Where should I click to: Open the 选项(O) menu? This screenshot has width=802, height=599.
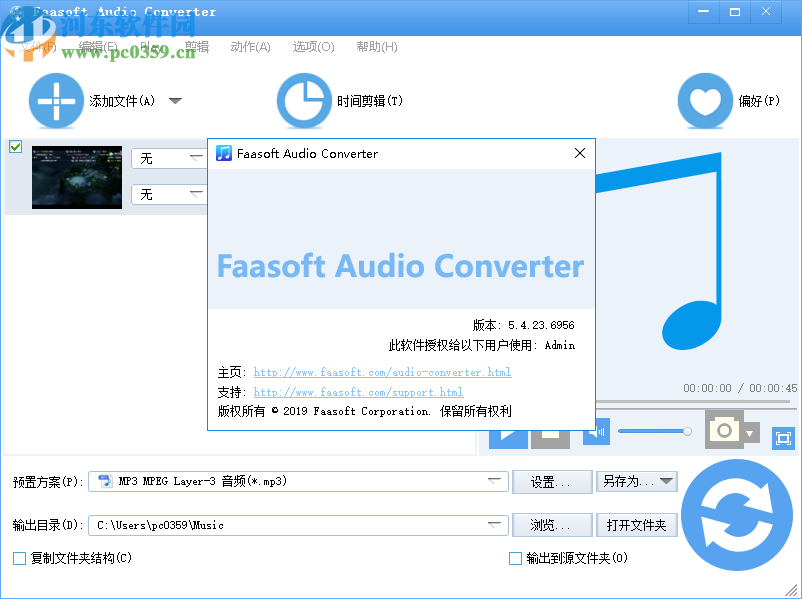[x=312, y=46]
